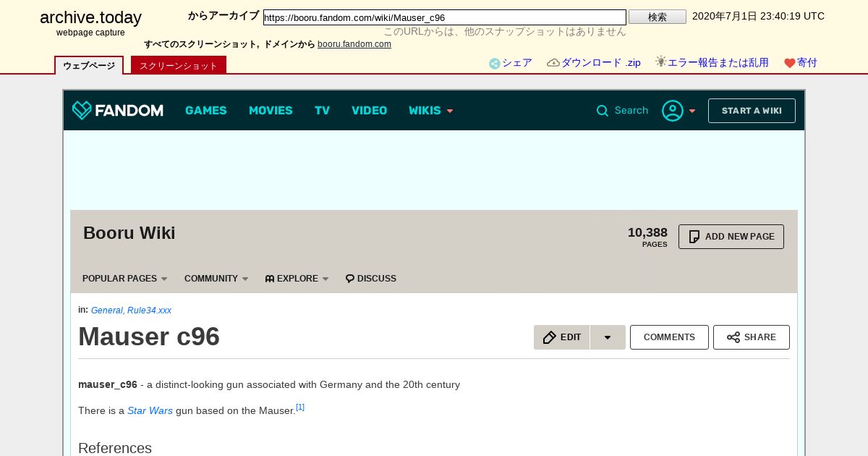868x456 pixels.
Task: Click the START A WIKI button
Action: point(752,111)
